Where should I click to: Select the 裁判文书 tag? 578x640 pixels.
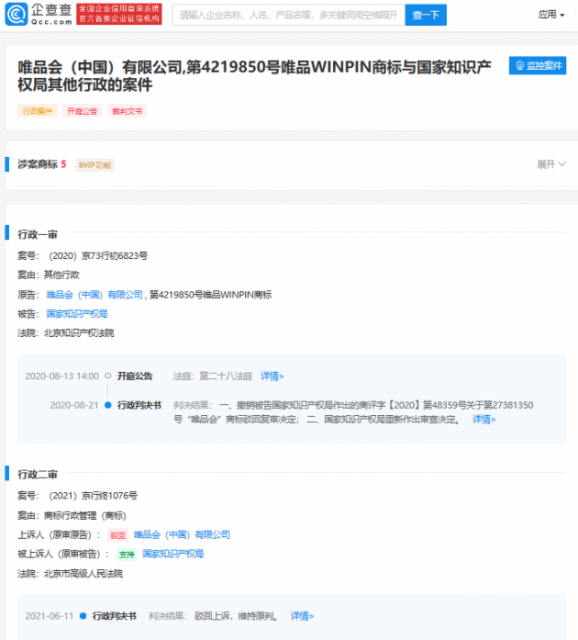pos(127,111)
